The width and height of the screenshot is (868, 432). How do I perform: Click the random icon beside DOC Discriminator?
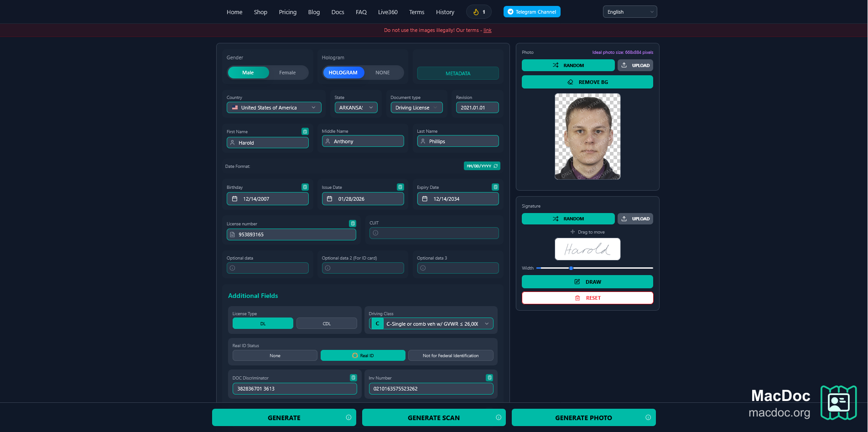pyautogui.click(x=353, y=378)
